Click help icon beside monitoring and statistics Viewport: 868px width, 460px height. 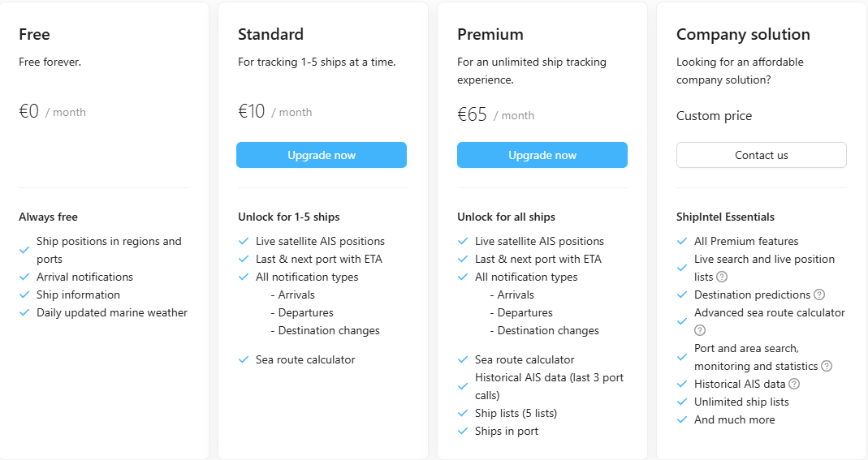pyautogui.click(x=827, y=366)
